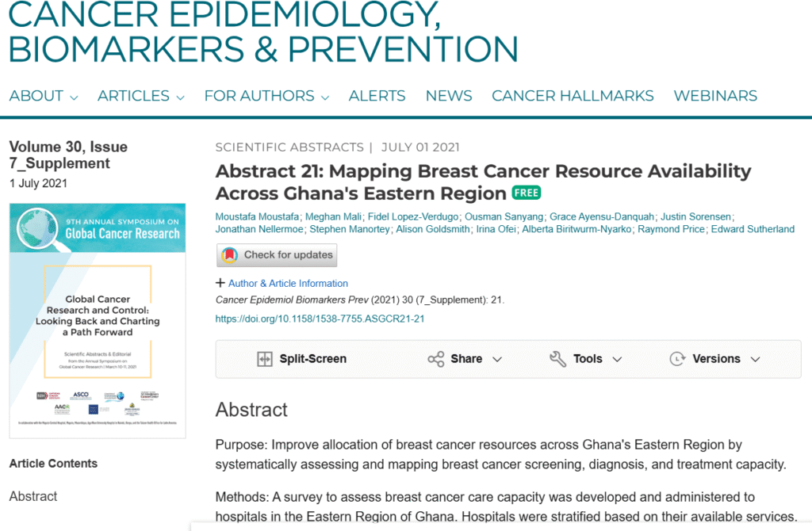Screen dimensions: 812x531
Task: Click the Split-Screen button
Action: (302, 359)
